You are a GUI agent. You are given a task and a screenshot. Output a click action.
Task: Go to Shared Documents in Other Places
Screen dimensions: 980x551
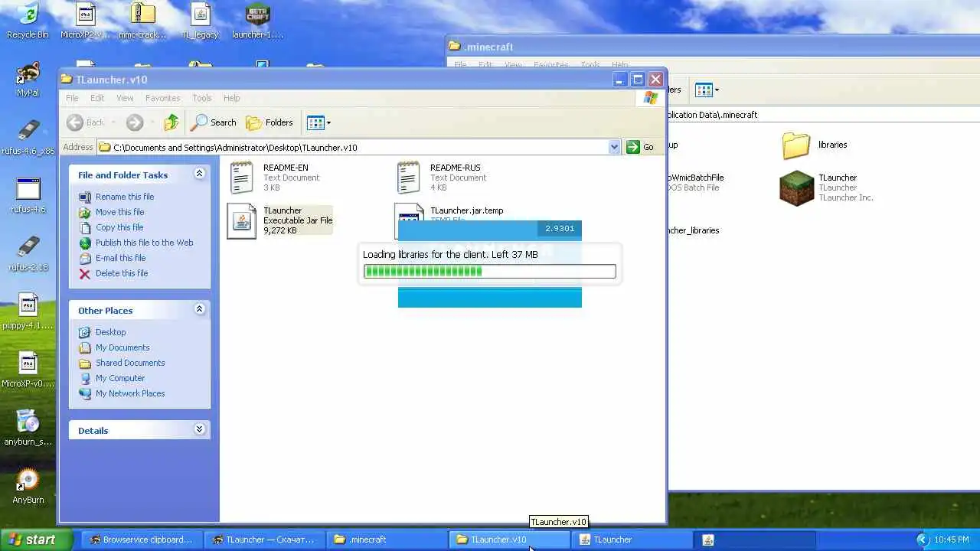coord(130,363)
